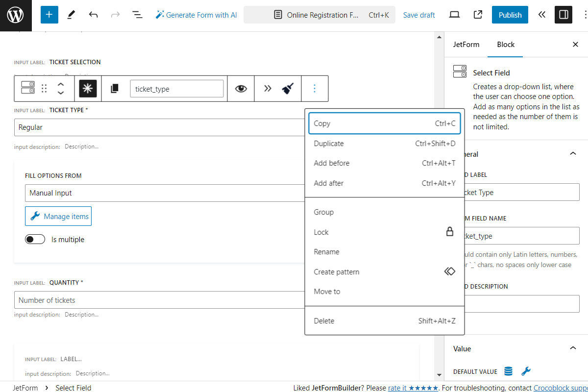
Task: Select Add after in the menu
Action: 385,183
